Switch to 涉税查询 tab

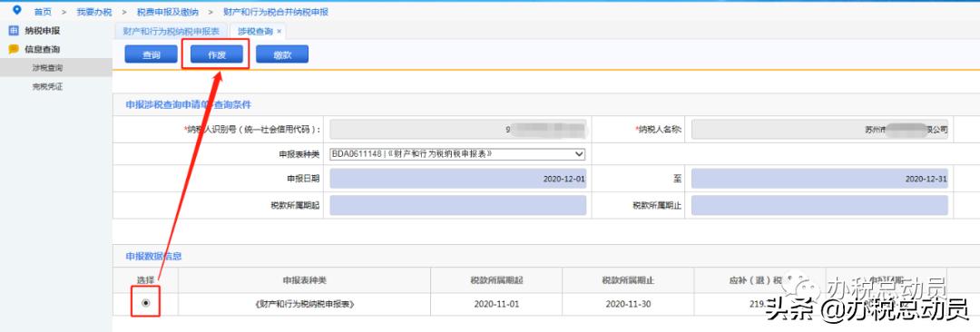[255, 31]
